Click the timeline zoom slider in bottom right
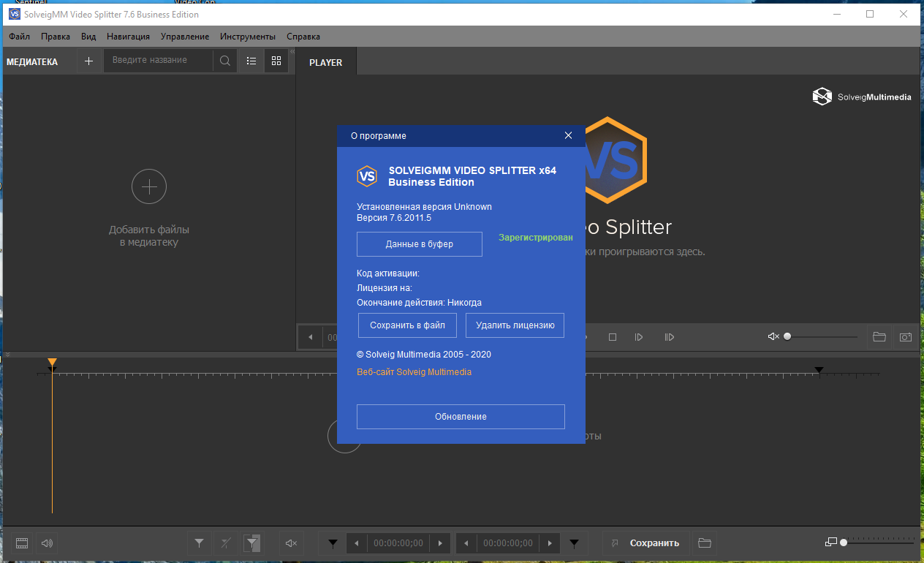 (x=877, y=543)
